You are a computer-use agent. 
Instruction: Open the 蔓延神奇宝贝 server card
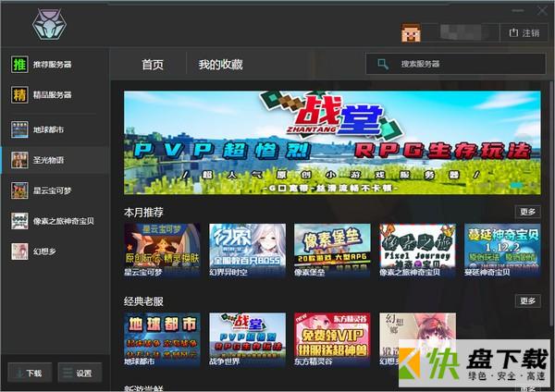[502, 251]
